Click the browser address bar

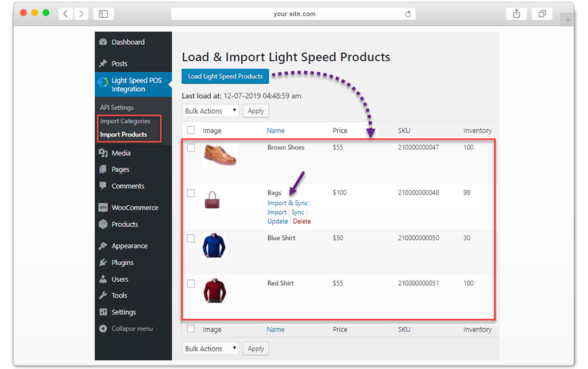(293, 14)
